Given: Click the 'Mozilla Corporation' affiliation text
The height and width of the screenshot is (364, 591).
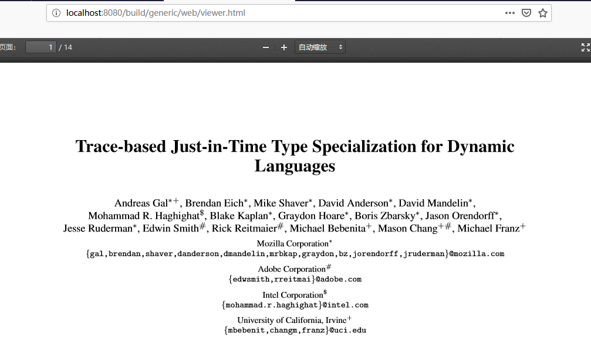Looking at the screenshot, I should pos(292,244).
